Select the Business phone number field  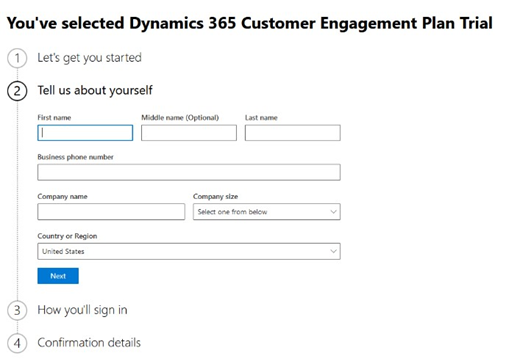click(189, 172)
